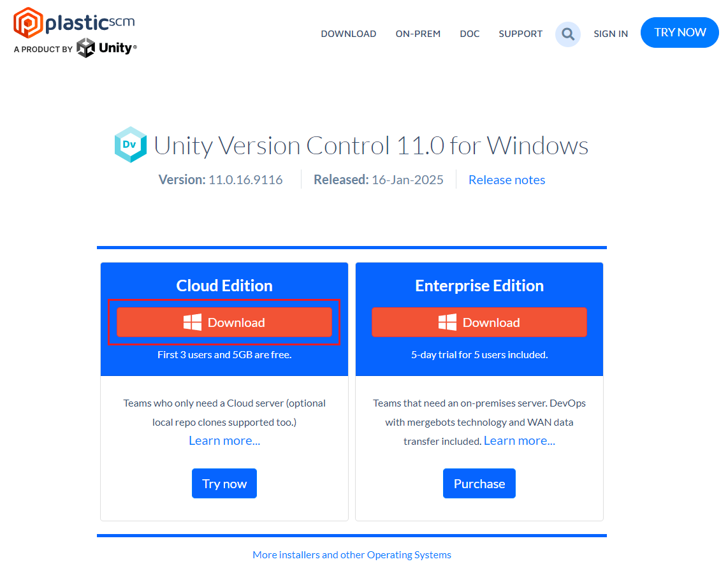Open the DOWNLOAD menu item

(349, 34)
